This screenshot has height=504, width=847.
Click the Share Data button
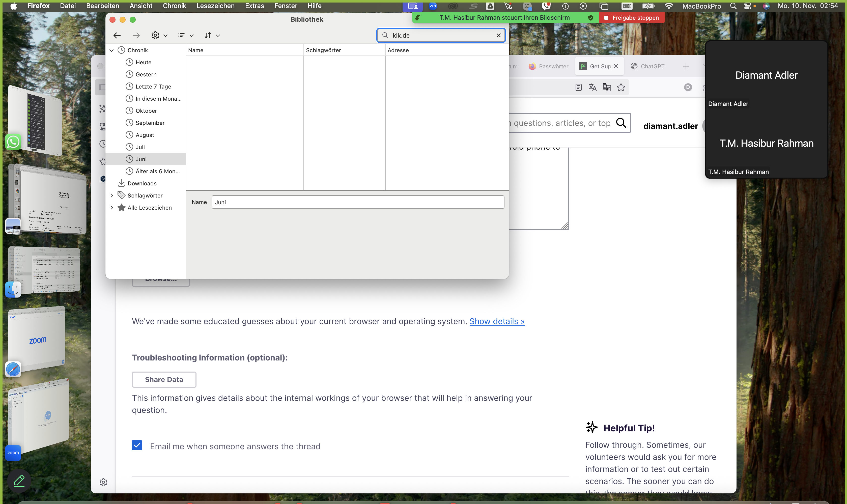point(164,379)
